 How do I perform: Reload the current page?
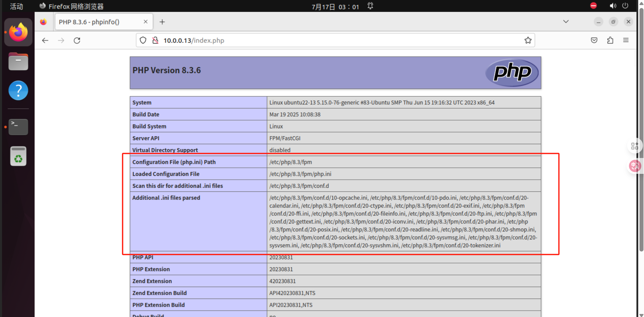pos(77,40)
